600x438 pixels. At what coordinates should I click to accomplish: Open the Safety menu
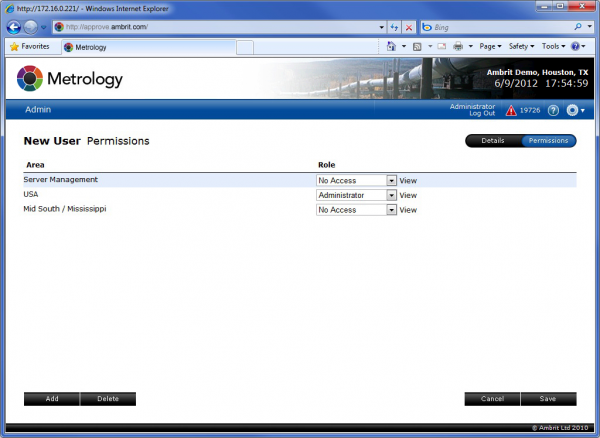tap(521, 47)
